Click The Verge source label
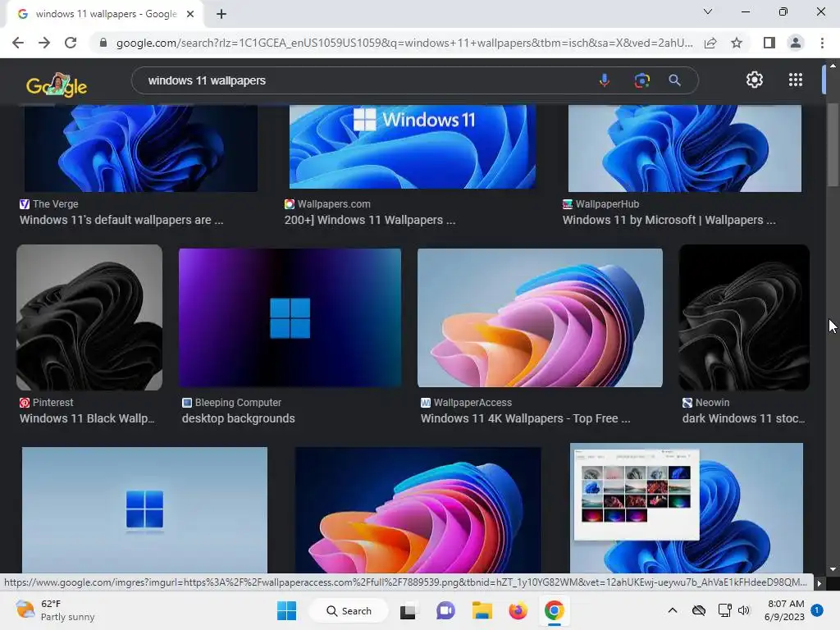 55,204
